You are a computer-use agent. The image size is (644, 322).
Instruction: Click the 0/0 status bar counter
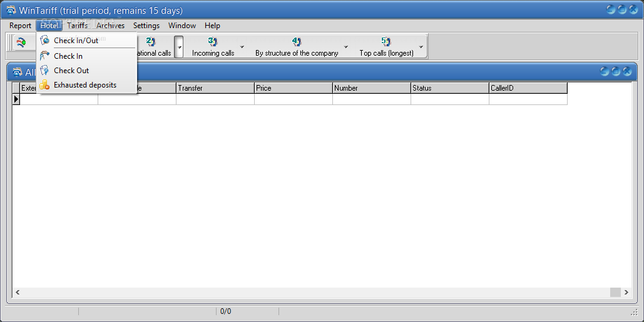tap(225, 311)
